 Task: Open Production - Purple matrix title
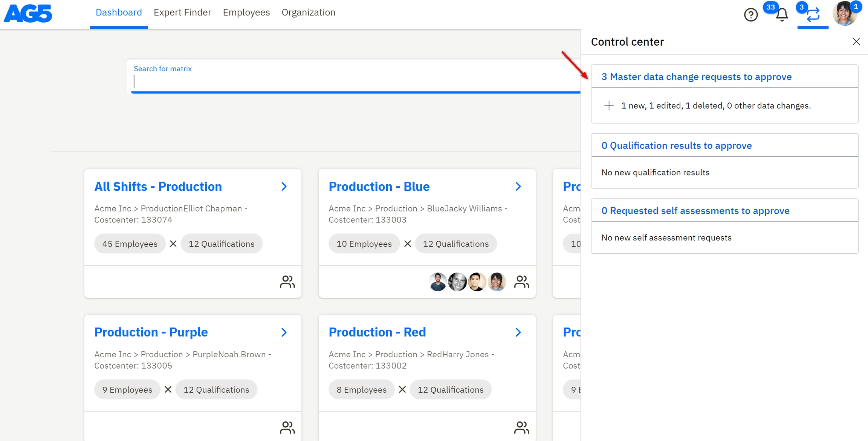point(151,332)
